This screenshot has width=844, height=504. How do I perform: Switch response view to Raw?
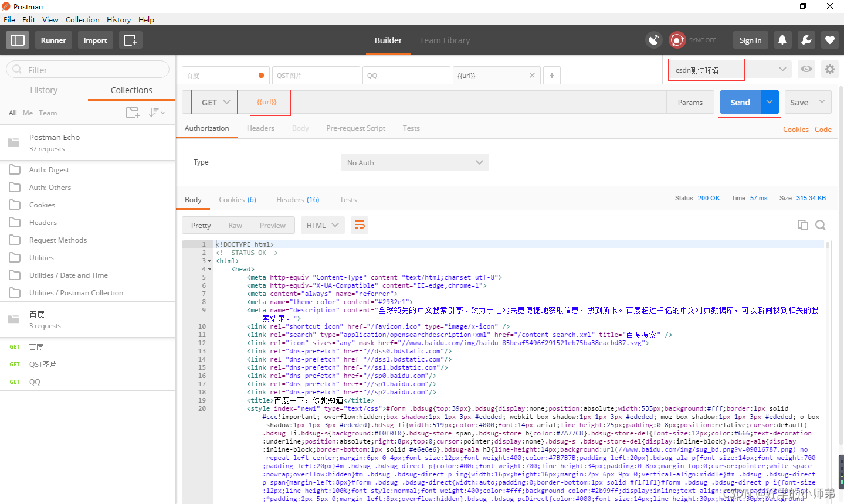coord(235,226)
